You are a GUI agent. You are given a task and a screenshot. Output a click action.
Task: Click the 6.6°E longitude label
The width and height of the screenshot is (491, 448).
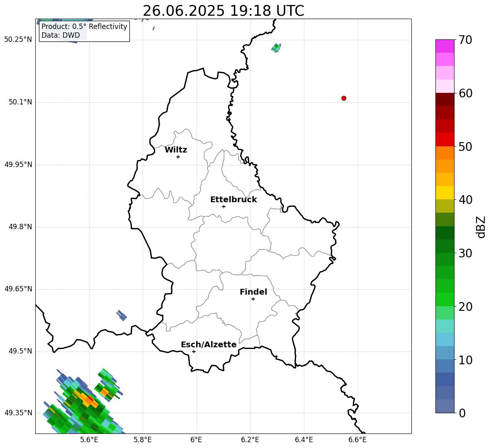click(357, 440)
